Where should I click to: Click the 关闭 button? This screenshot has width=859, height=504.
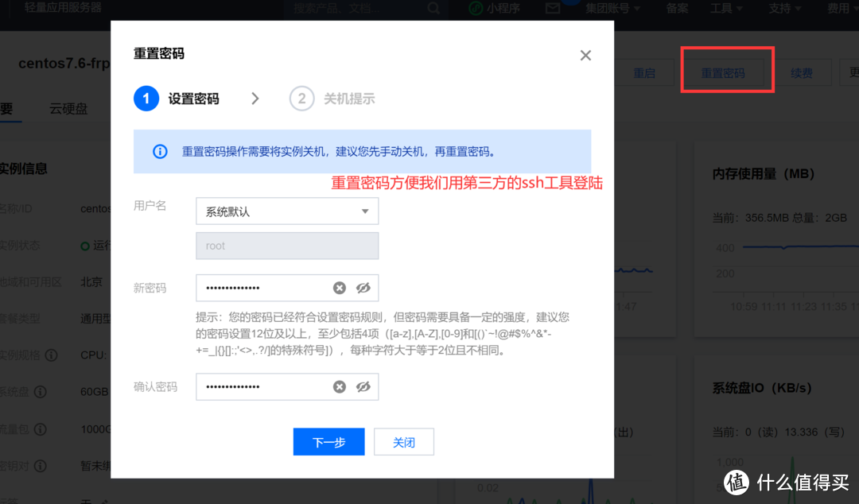tap(404, 442)
